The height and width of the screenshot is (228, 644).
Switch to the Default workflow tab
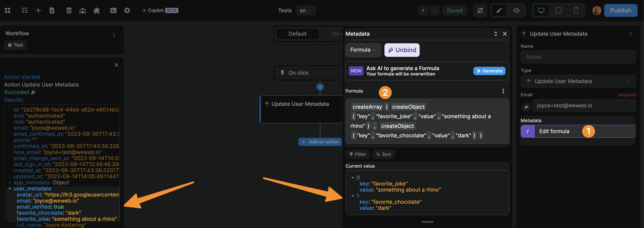tap(297, 34)
